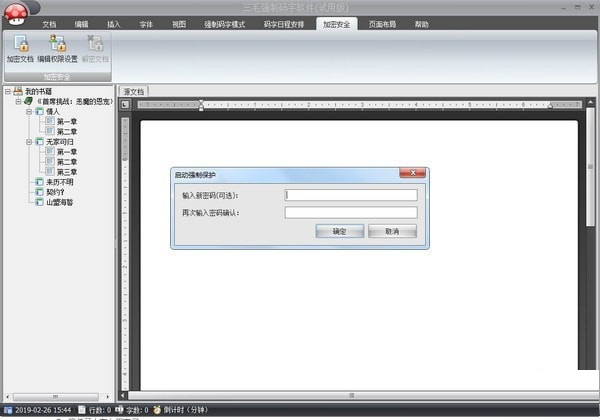Image resolution: width=600 pixels, height=420 pixels.
Task: Open the 插入 ribbon tab
Action: [113, 24]
